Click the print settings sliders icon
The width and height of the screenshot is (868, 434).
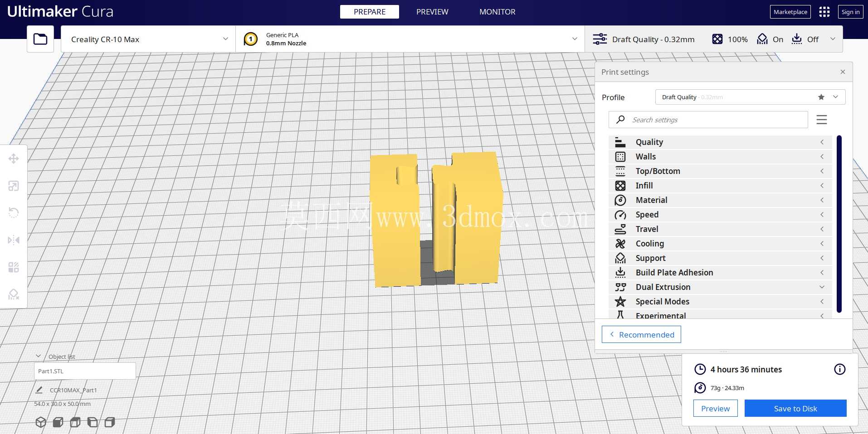pyautogui.click(x=600, y=39)
